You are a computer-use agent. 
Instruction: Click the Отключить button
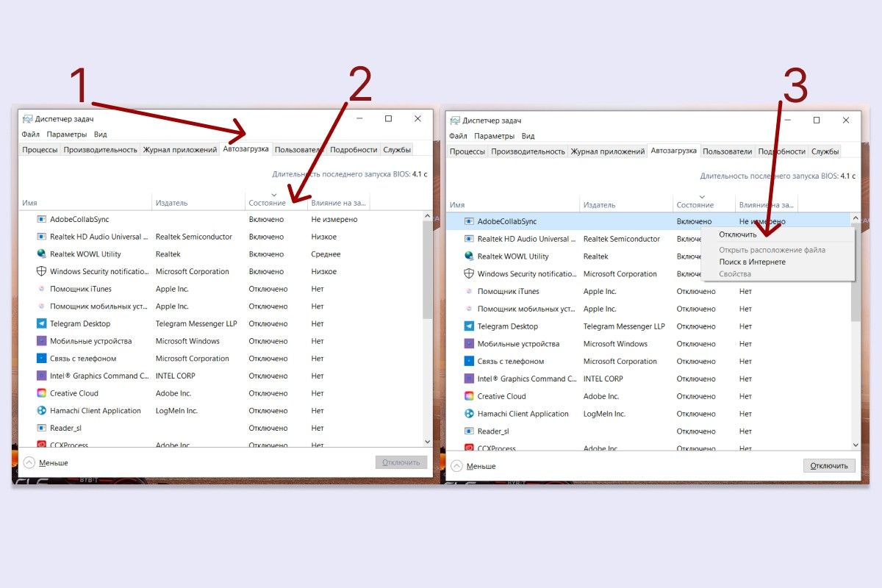(829, 465)
